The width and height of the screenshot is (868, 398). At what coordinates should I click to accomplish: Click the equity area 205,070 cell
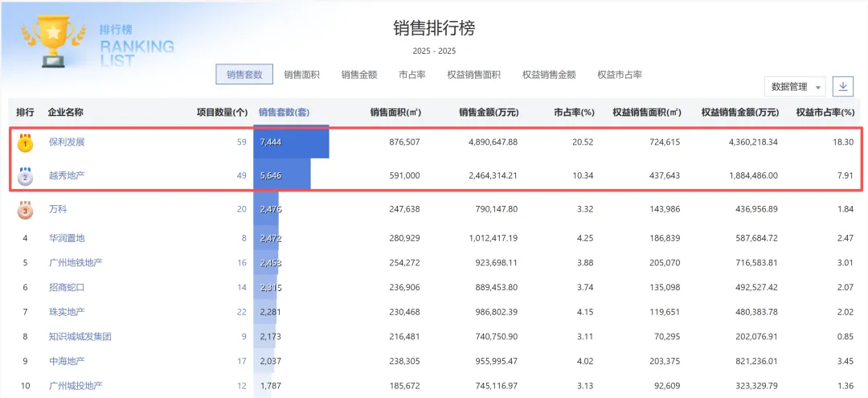coord(663,262)
